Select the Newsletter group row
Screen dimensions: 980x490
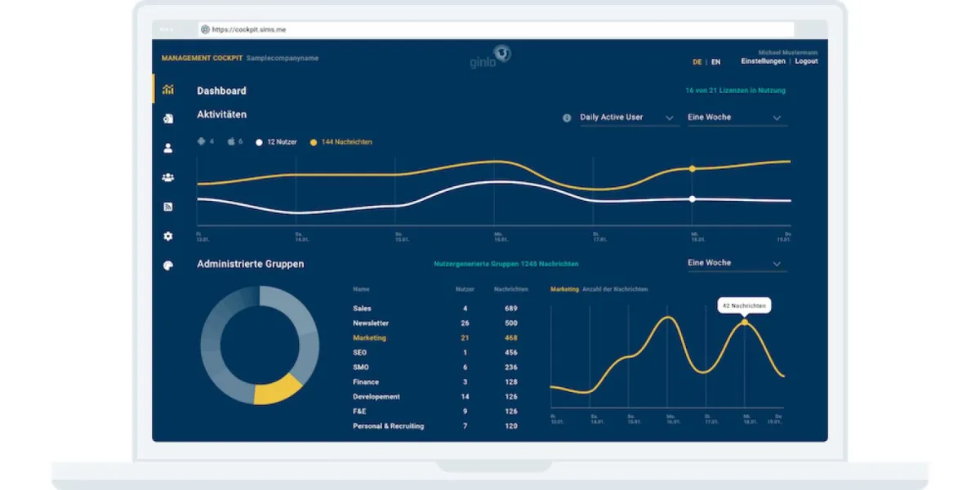pos(371,323)
